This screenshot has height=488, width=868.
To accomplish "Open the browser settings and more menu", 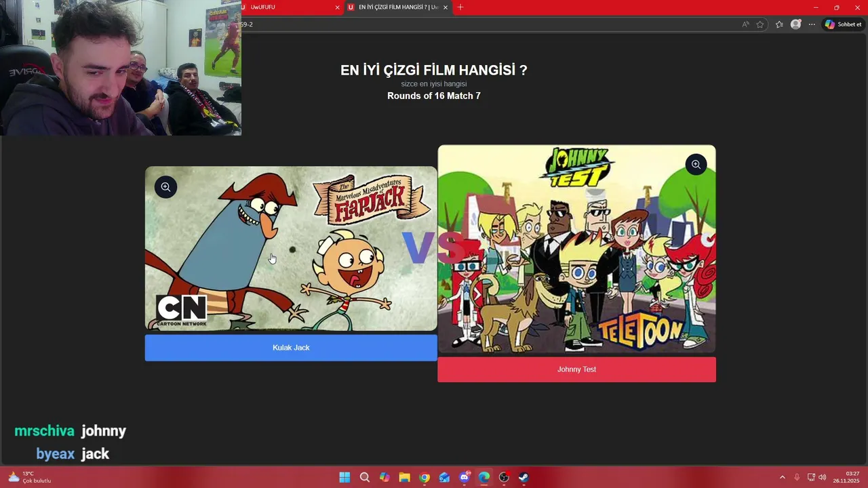I will (812, 24).
